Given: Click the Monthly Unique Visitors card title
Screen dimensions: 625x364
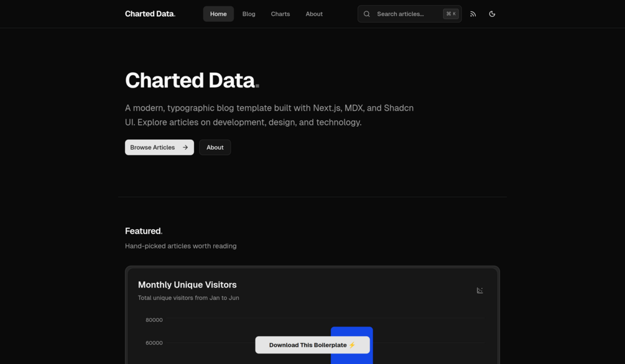Looking at the screenshot, I should [x=187, y=284].
